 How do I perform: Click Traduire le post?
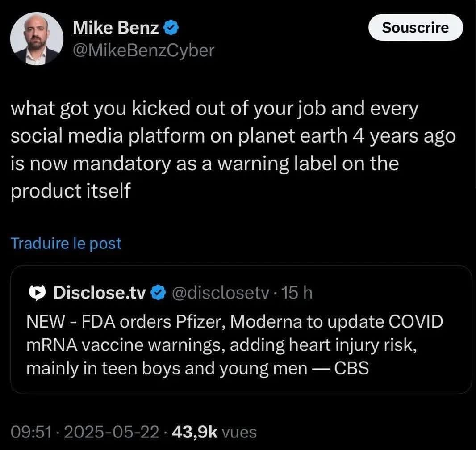[x=66, y=243]
